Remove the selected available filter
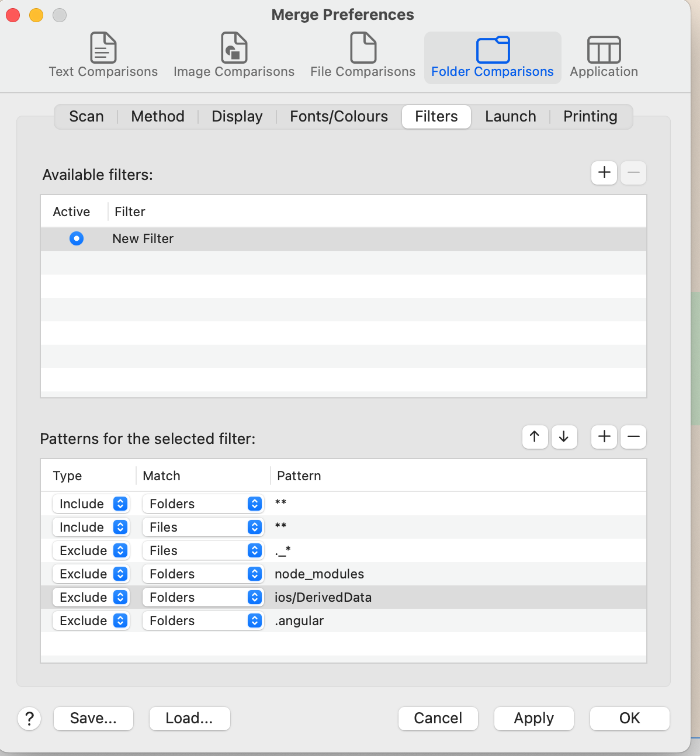700x756 pixels. [633, 173]
